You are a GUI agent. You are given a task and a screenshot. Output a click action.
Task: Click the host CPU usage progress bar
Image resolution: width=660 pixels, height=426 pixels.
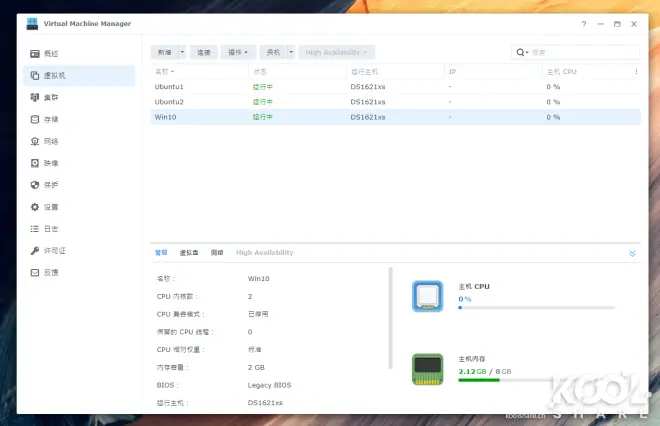point(536,308)
